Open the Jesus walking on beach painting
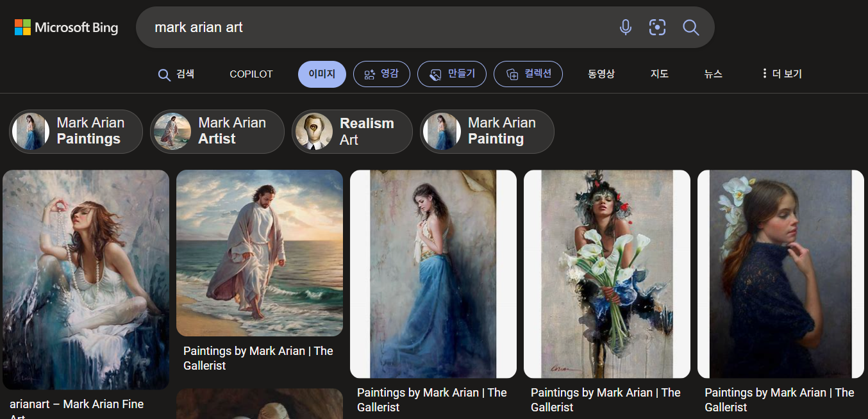The height and width of the screenshot is (419, 868). 260,253
